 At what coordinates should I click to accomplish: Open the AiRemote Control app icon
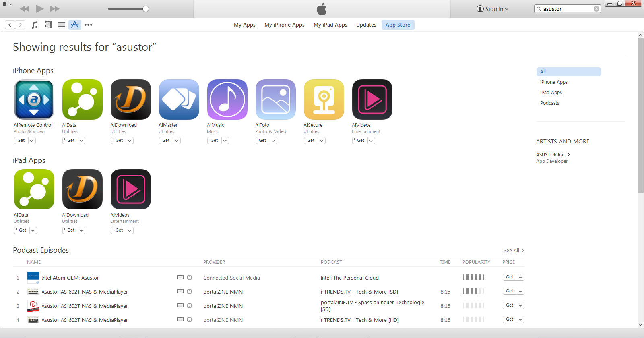[34, 100]
